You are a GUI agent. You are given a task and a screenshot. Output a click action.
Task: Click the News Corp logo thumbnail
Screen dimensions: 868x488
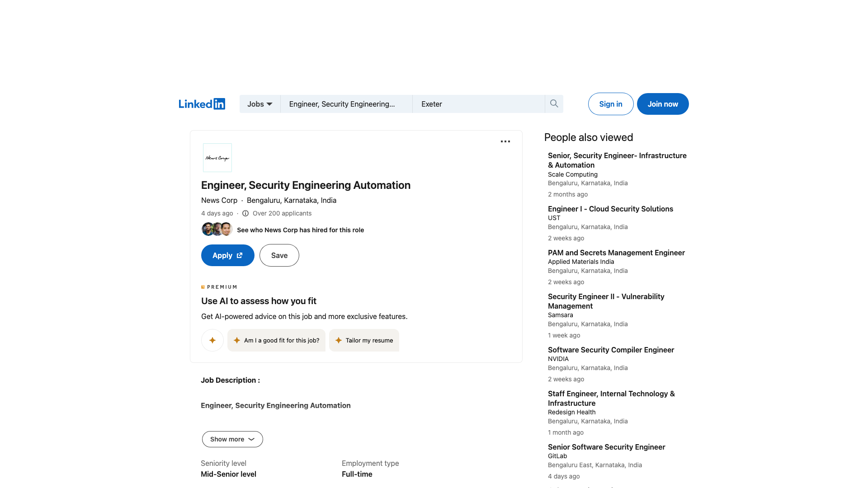[x=217, y=158]
